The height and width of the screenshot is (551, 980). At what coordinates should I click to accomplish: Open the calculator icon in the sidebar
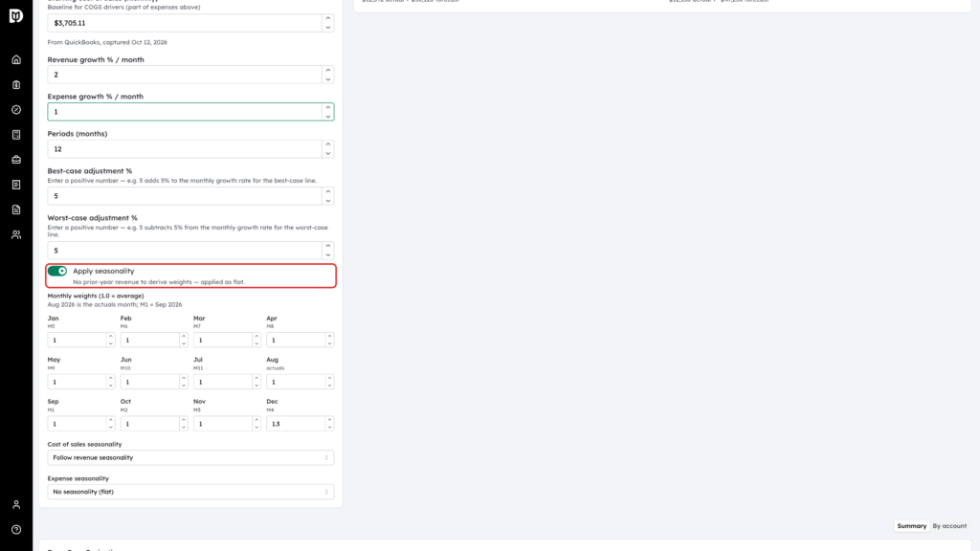click(x=16, y=135)
